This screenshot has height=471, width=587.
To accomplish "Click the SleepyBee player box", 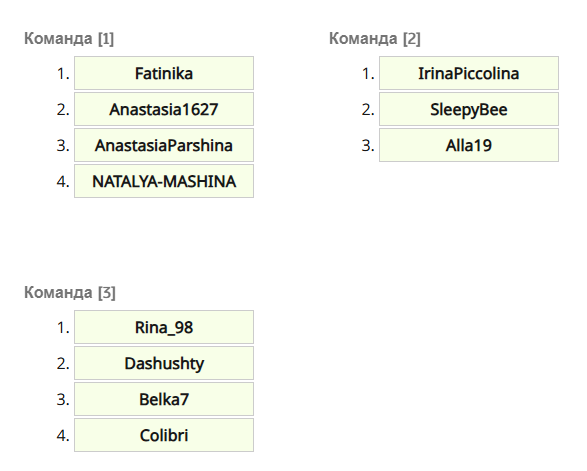I will click(x=469, y=109).
